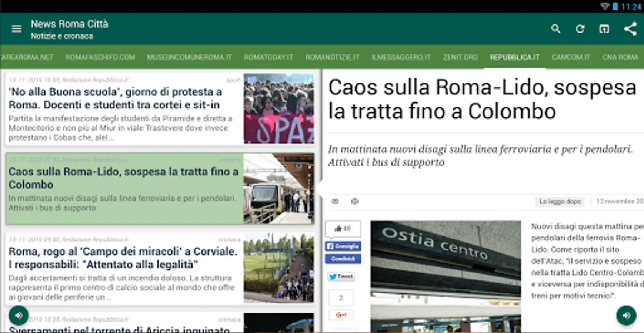Open the 'Caos sulla Roma-Lido' list headline

[123, 178]
